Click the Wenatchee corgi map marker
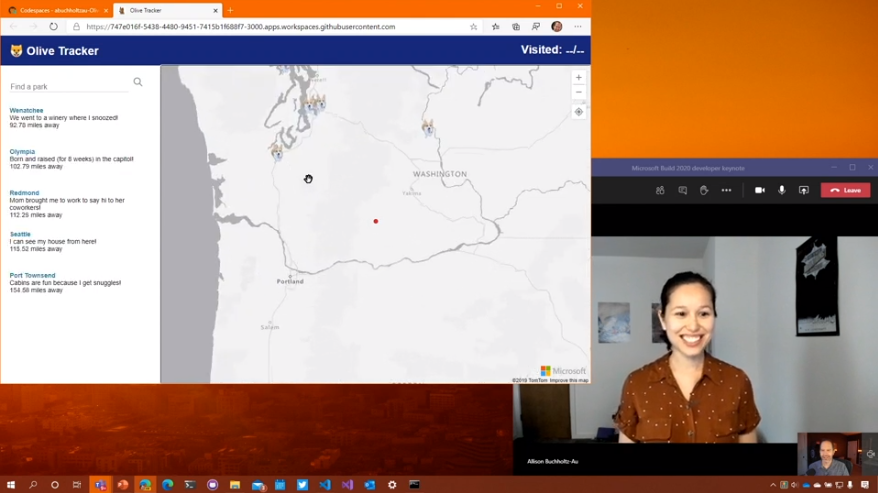 (x=428, y=128)
